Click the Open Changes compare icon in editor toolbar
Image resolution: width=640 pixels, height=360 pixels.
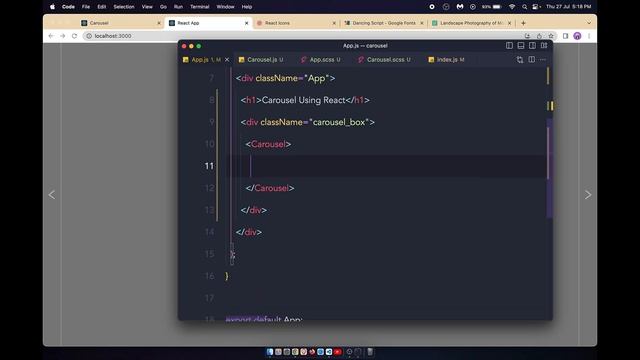tap(520, 60)
